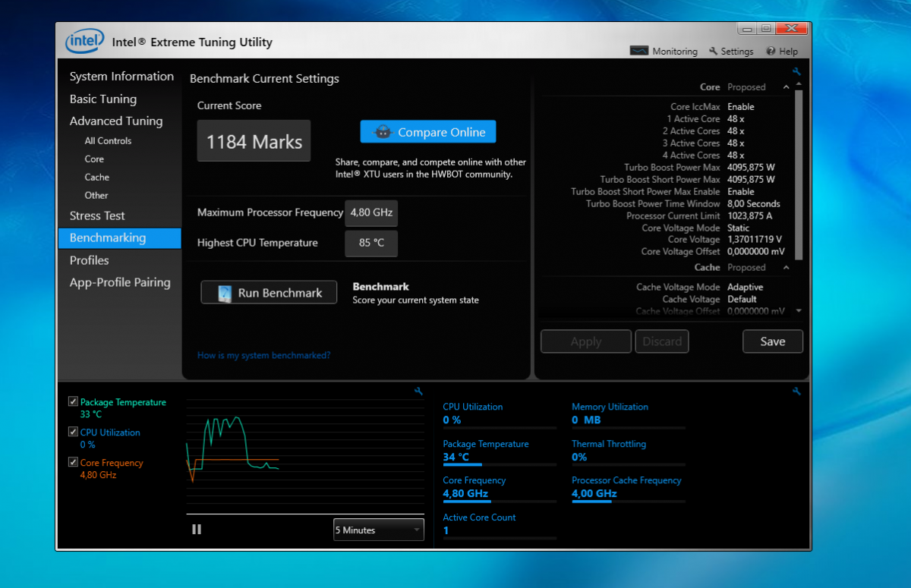Select Cache under Advanced Tuning in sidebar
Screen dimensions: 911x588
(97, 178)
